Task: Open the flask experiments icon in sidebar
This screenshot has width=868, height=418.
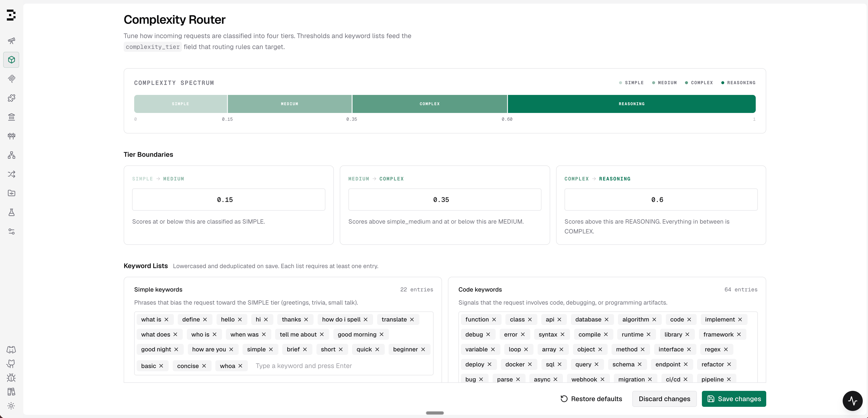Action: point(11,212)
